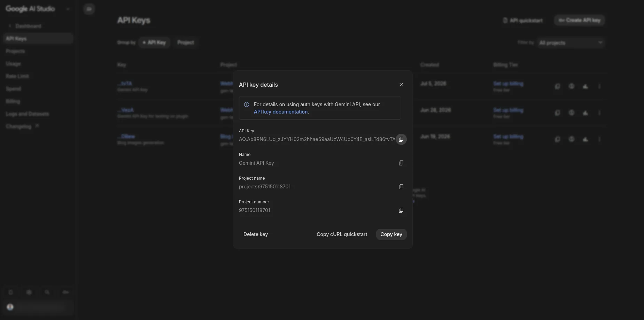Open Logs and Datasets in the sidebar
The height and width of the screenshot is (320, 644).
(x=28, y=114)
